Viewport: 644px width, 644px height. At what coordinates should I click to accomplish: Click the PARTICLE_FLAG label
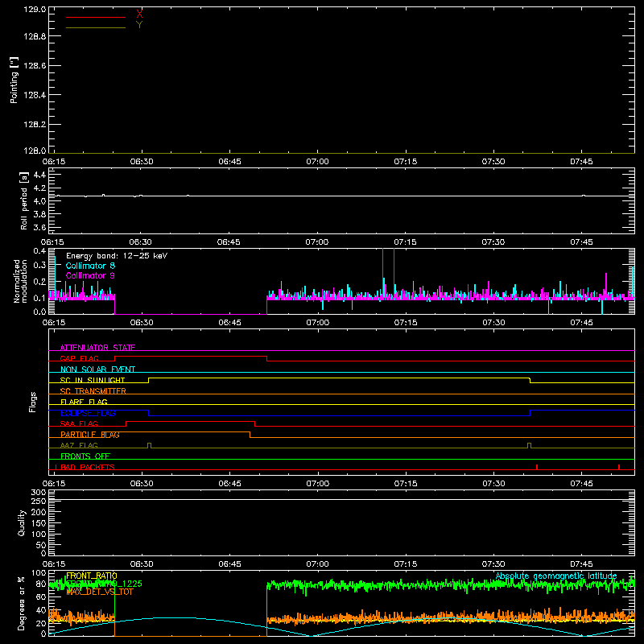[x=90, y=435]
